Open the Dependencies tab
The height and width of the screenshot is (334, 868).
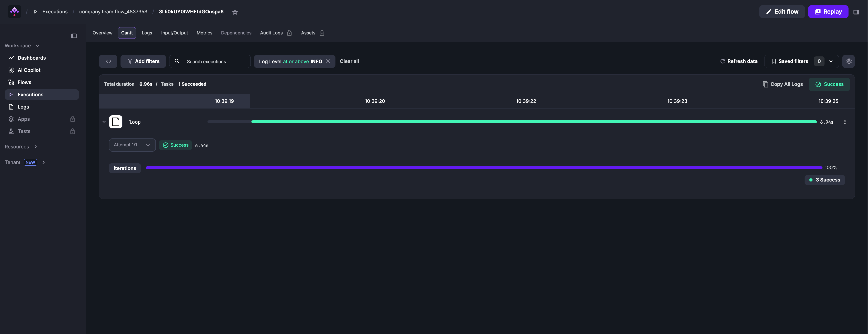[236, 33]
